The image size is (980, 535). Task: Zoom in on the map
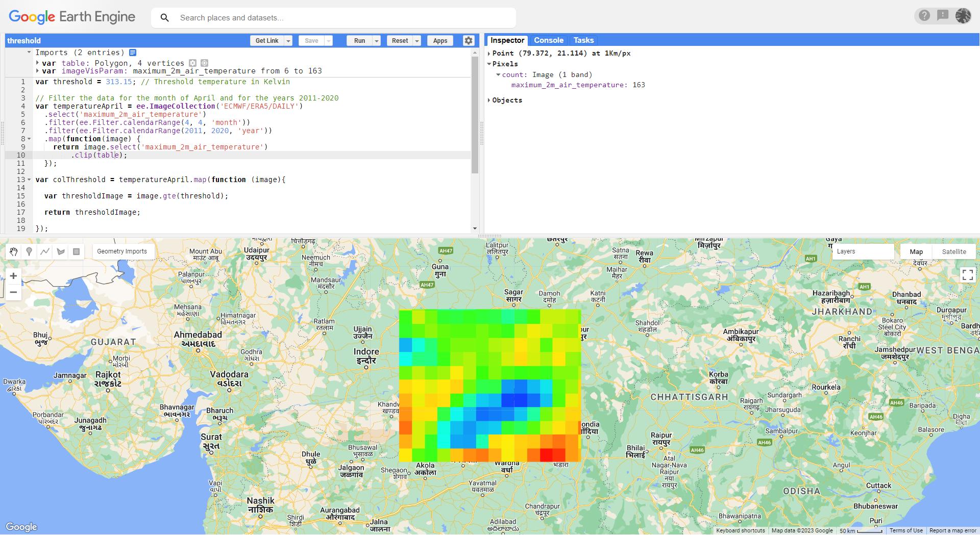(13, 276)
